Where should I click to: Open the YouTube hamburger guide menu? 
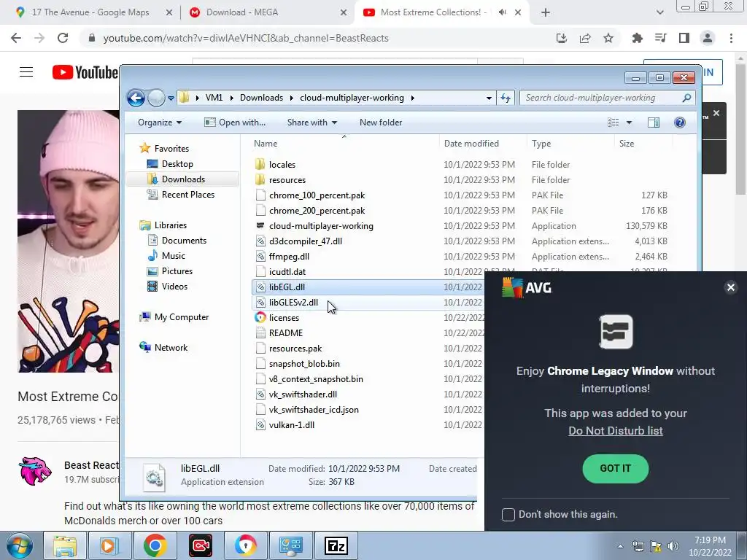pyautogui.click(x=26, y=72)
